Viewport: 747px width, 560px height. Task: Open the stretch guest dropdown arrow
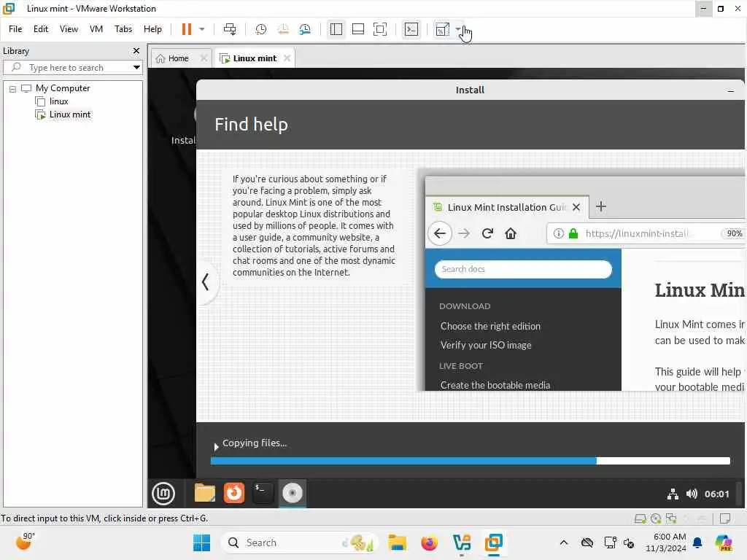[458, 29]
